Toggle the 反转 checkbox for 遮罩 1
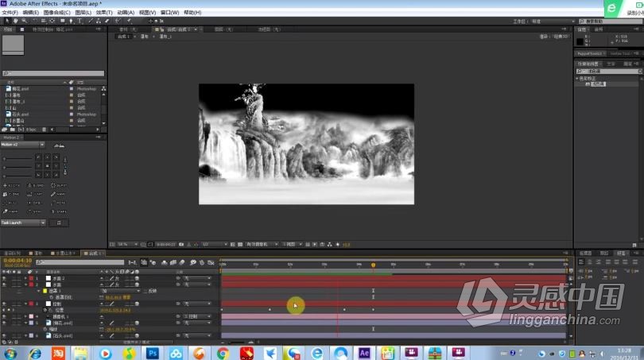Viewport: 644px width, 360px height. point(145,291)
